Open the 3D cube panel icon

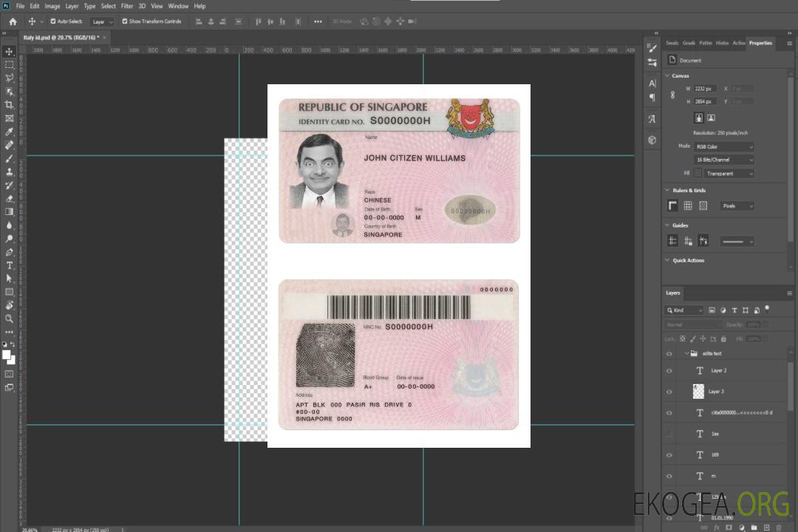652,140
